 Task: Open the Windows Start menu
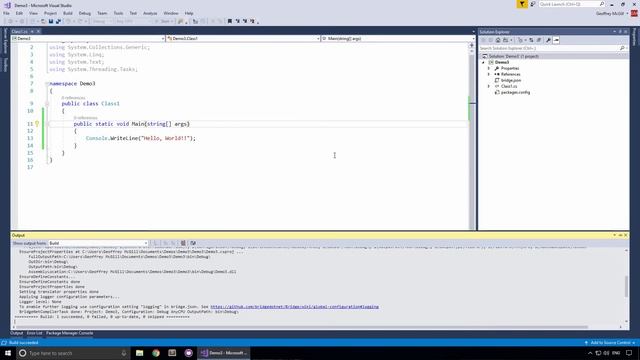[x=8, y=353]
